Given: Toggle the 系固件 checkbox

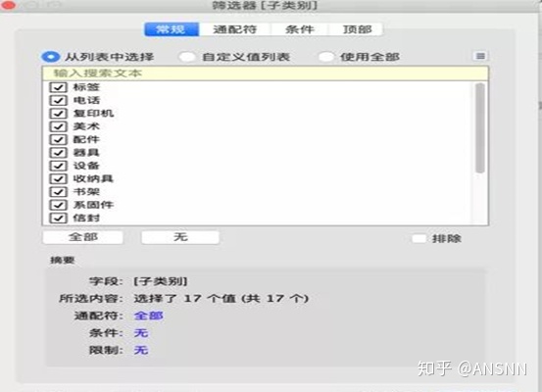Looking at the screenshot, I should pyautogui.click(x=58, y=205).
